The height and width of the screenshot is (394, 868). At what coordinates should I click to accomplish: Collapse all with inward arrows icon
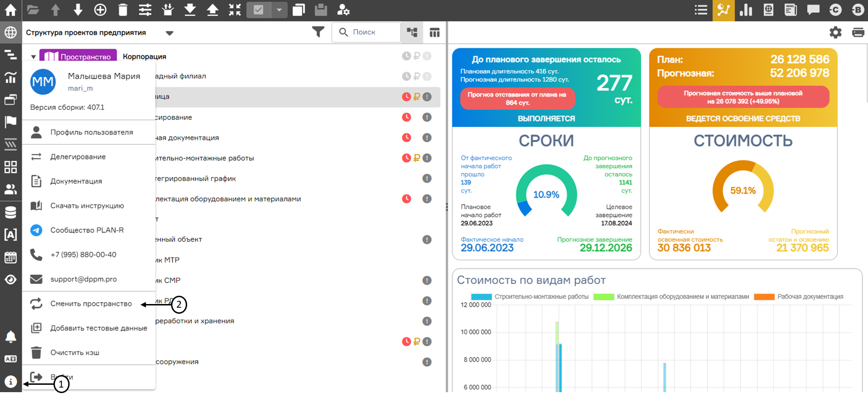pos(235,10)
